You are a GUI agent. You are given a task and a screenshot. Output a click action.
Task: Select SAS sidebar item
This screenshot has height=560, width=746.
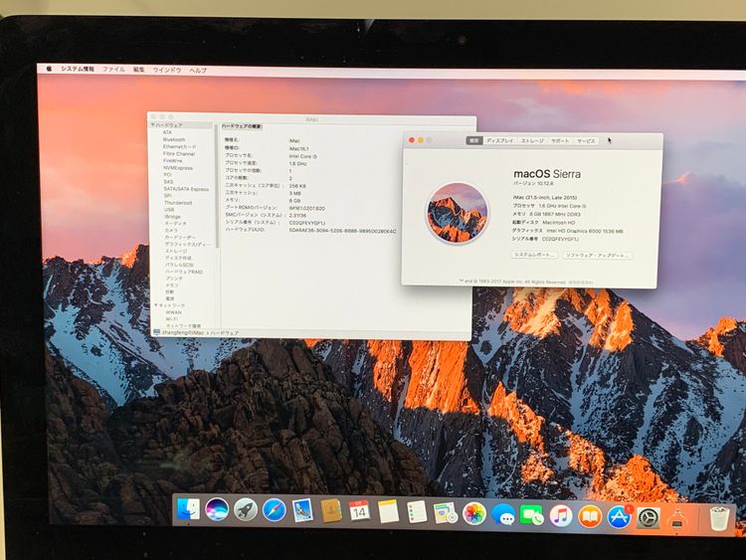168,182
